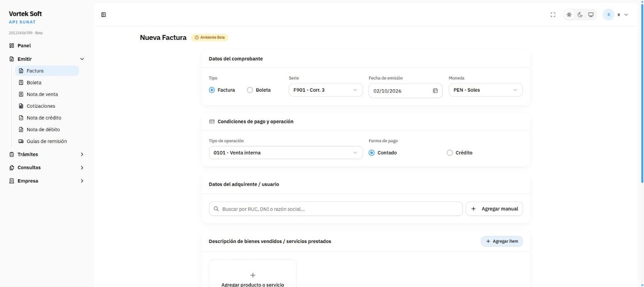Select the Boleta radio button under Tipo
Screen dimensions: 644x287
tap(250, 90)
